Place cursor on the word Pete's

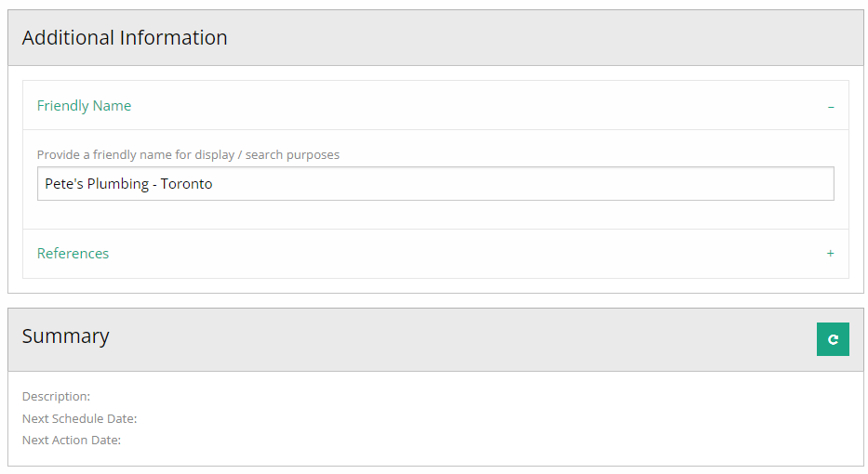[64, 184]
